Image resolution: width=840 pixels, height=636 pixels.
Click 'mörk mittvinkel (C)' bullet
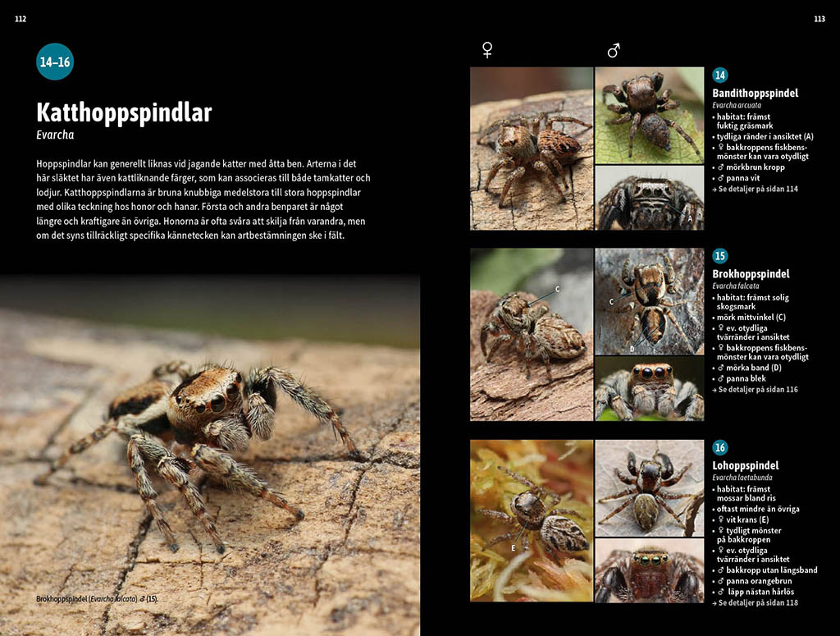point(749,318)
